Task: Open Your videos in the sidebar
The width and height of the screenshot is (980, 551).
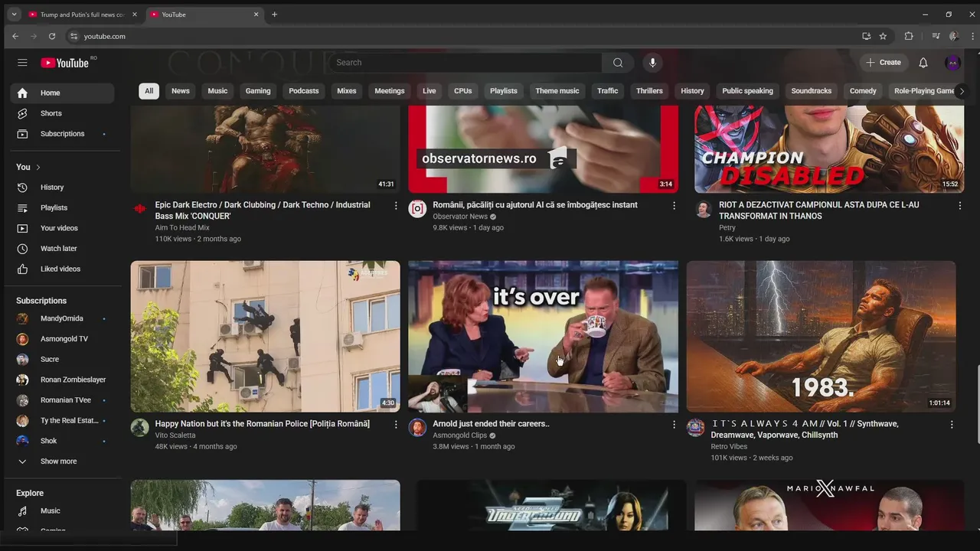Action: pos(61,228)
